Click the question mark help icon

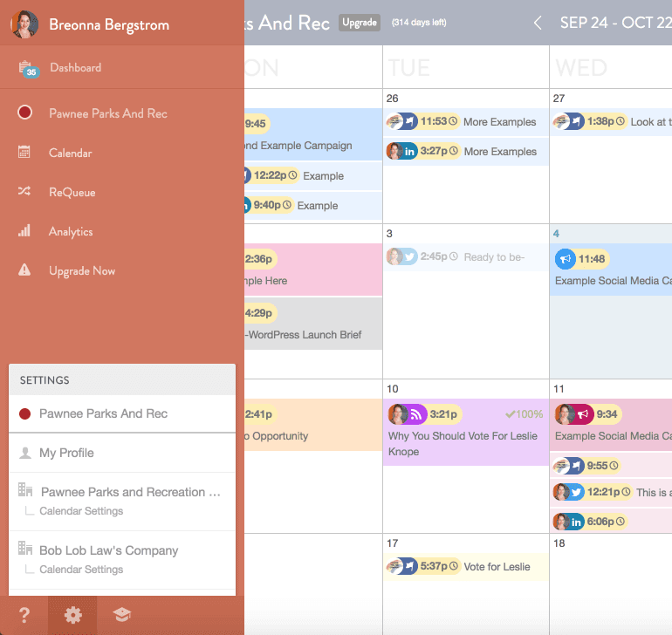24,615
